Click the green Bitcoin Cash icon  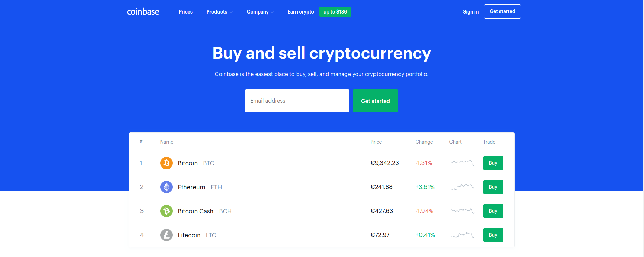tap(166, 211)
